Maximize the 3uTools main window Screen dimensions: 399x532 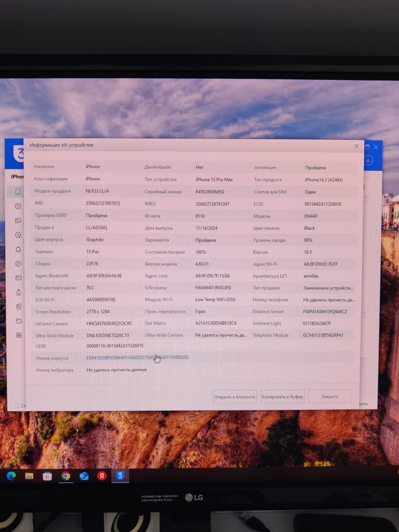point(367,147)
